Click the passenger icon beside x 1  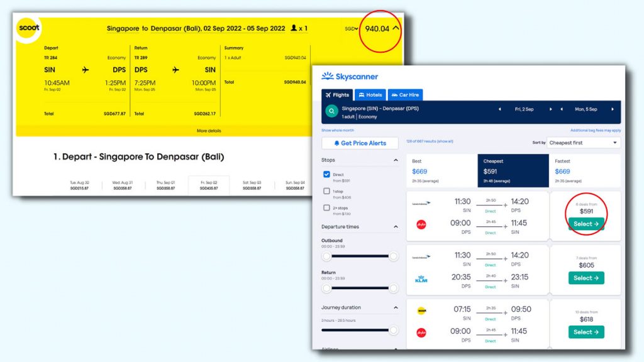pyautogui.click(x=294, y=28)
